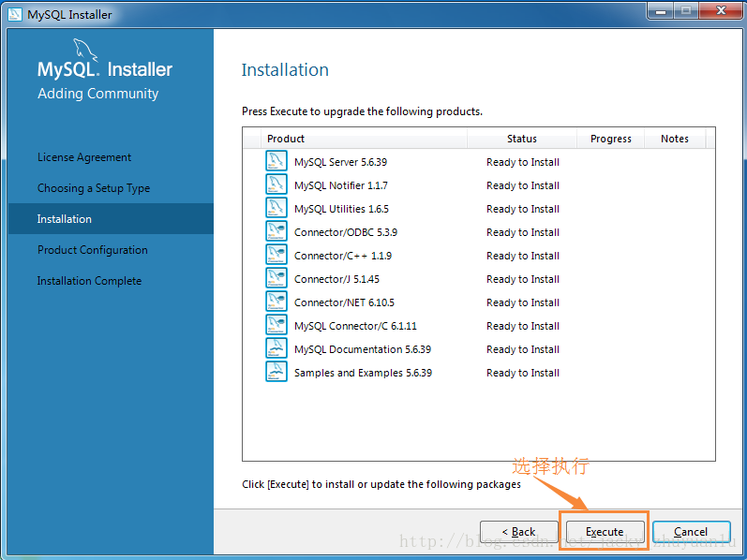The image size is (747, 560).
Task: Click the Notes column header
Action: (675, 139)
